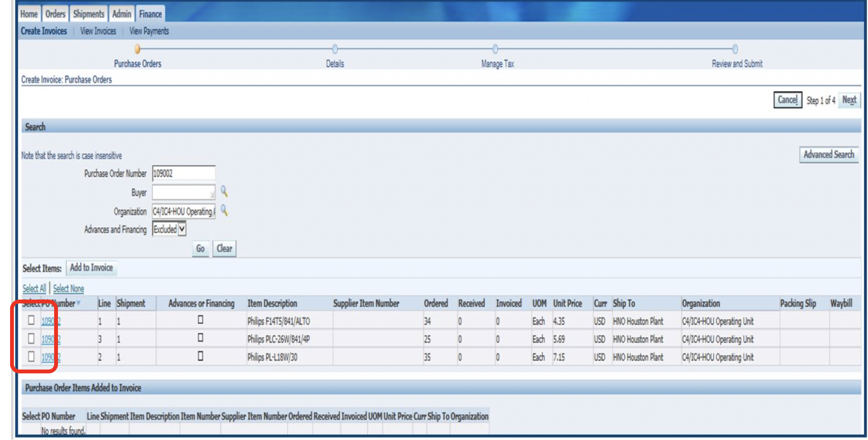The image size is (868, 440).
Task: Click the Unit Price column header
Action: coord(568,303)
